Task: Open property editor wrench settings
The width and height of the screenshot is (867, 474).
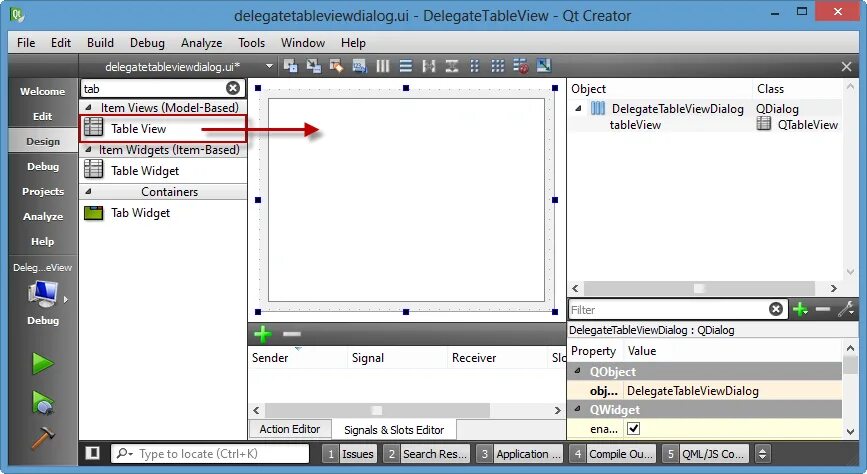Action: [x=847, y=309]
